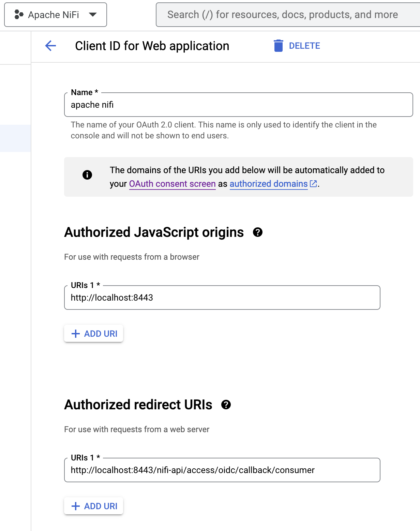
Task: Add a new JavaScript origin URI
Action: tap(93, 333)
